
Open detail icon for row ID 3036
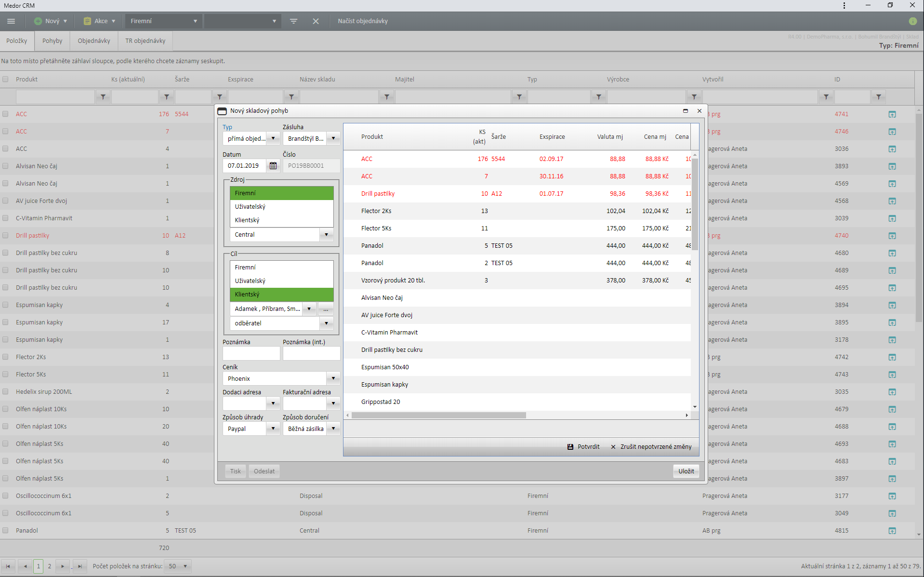click(x=892, y=149)
